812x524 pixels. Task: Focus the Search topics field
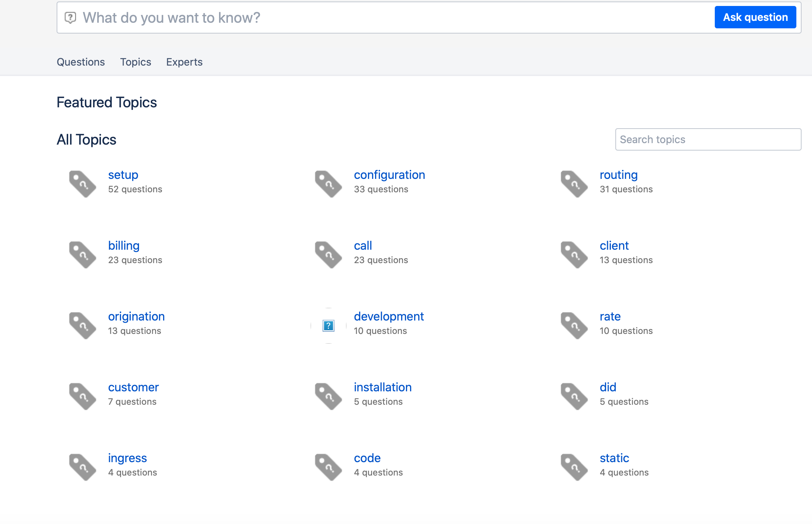click(708, 139)
